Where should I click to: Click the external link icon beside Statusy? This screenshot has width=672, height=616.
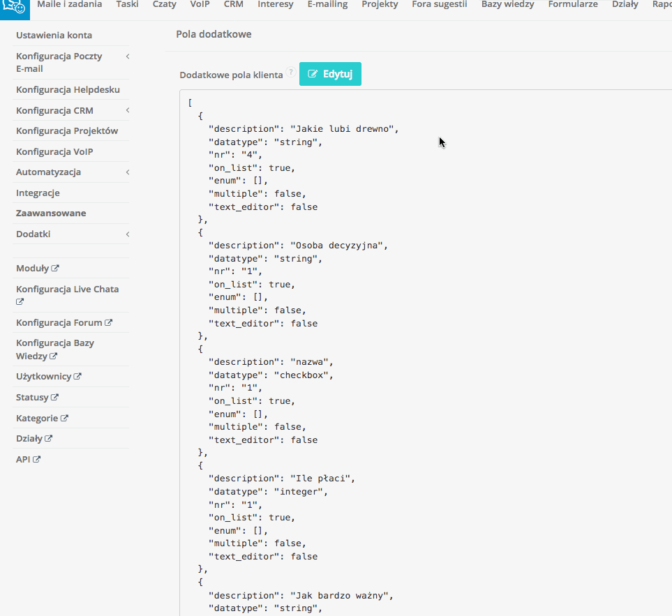click(54, 398)
